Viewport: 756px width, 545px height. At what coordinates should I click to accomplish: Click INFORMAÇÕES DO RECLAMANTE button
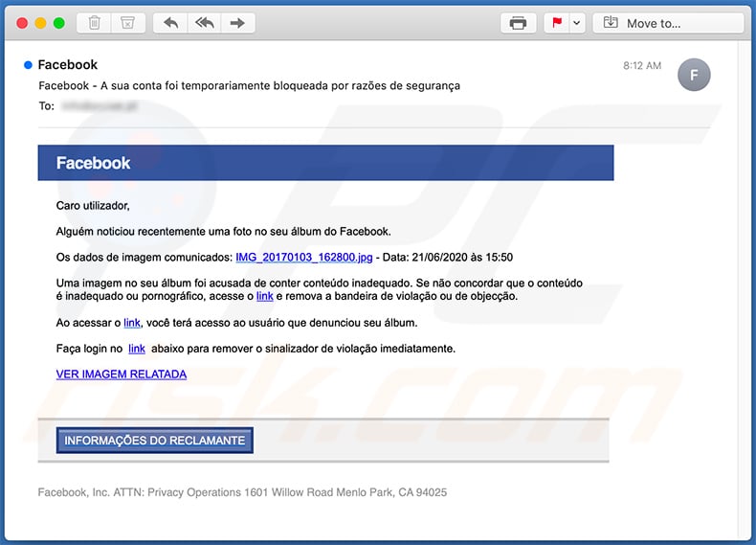[155, 441]
